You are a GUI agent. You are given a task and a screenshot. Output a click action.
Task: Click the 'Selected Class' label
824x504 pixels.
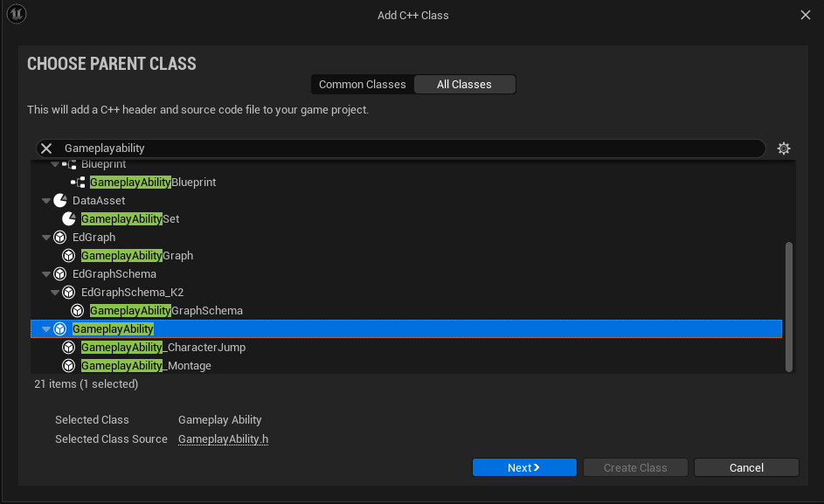(x=92, y=420)
